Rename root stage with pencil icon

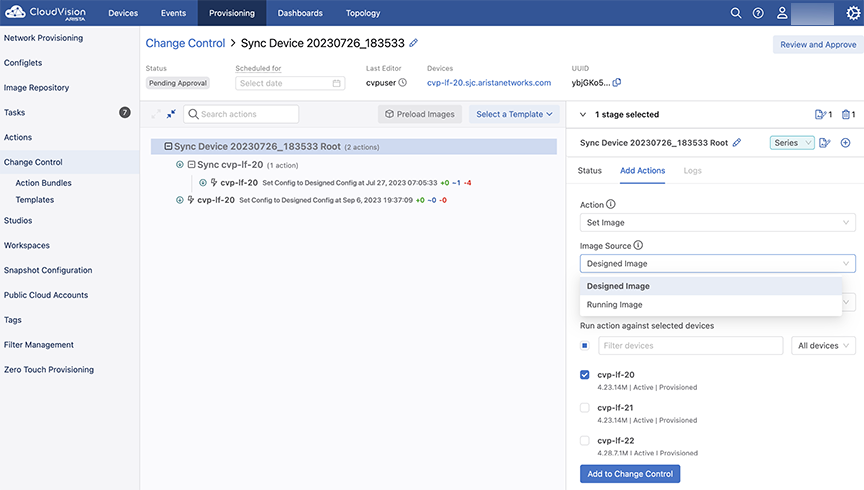pyautogui.click(x=737, y=143)
